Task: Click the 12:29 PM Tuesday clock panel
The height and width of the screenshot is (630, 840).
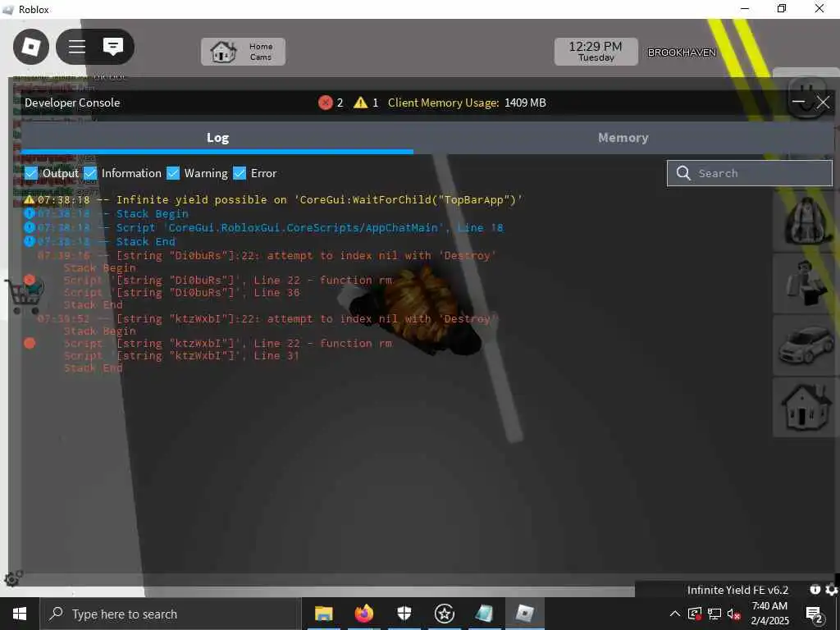Action: coord(596,52)
